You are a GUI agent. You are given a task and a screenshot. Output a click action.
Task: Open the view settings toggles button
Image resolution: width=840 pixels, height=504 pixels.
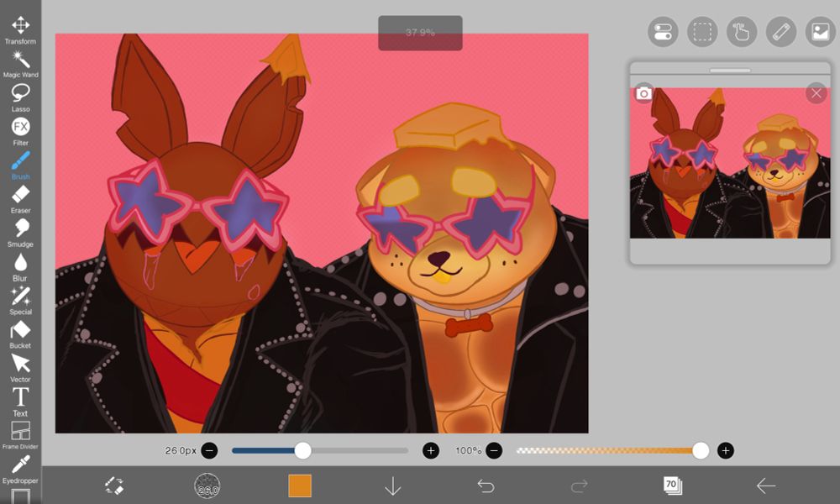click(x=663, y=32)
